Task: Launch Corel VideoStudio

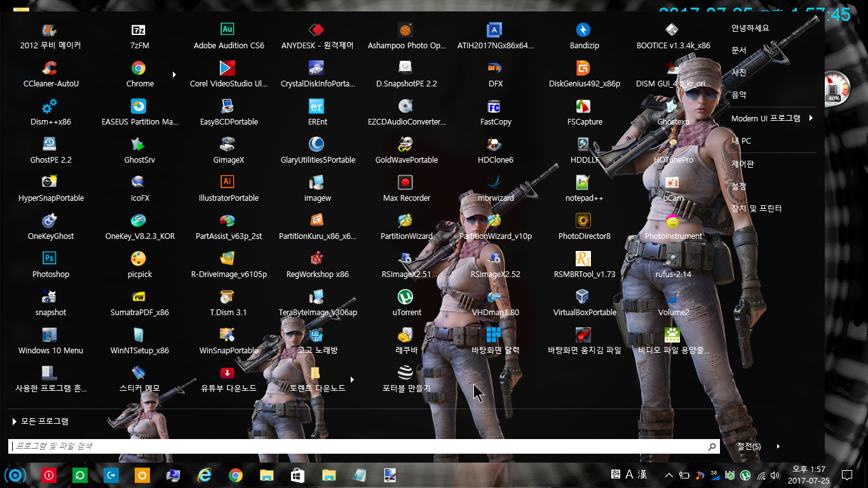Action: point(229,75)
